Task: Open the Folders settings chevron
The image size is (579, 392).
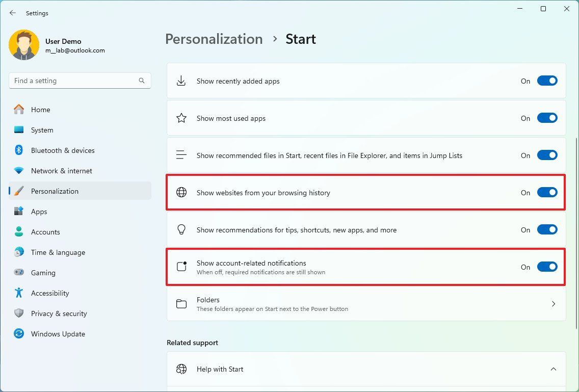Action: (554, 304)
